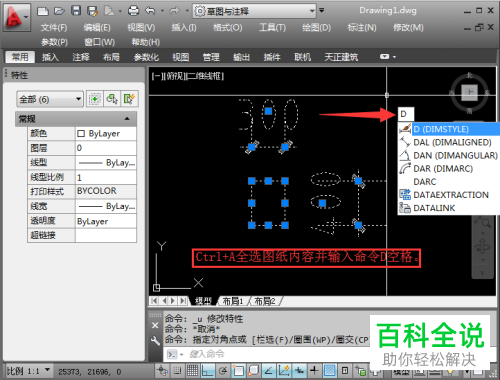Switch to the 参数化 ribbon tab

click(x=146, y=57)
